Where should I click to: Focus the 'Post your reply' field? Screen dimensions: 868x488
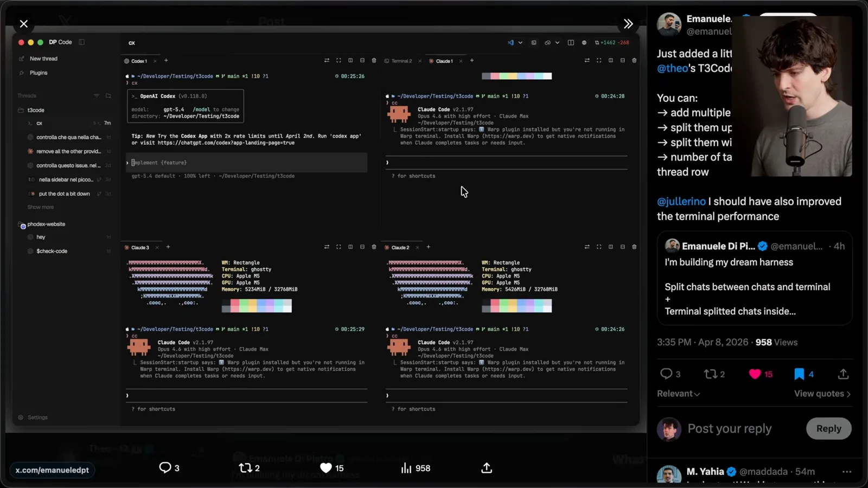pos(730,428)
